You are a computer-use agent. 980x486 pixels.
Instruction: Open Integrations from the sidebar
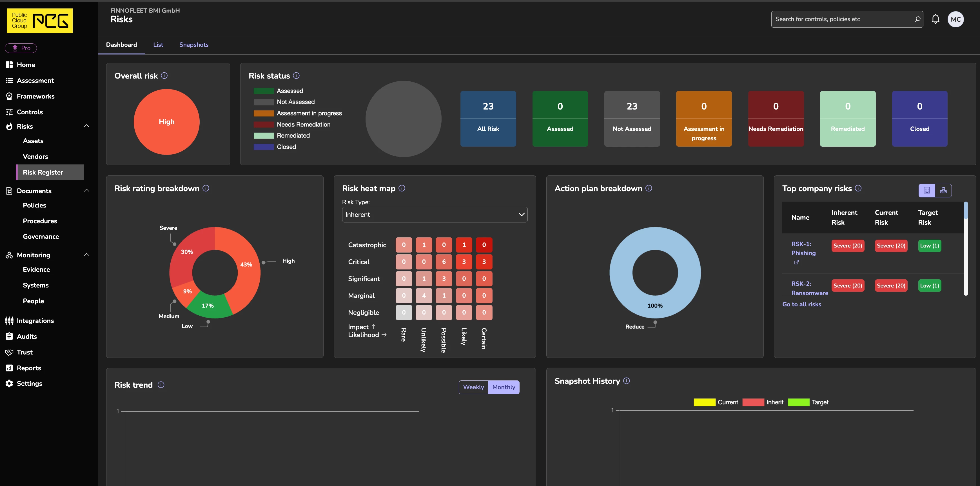pyautogui.click(x=35, y=321)
